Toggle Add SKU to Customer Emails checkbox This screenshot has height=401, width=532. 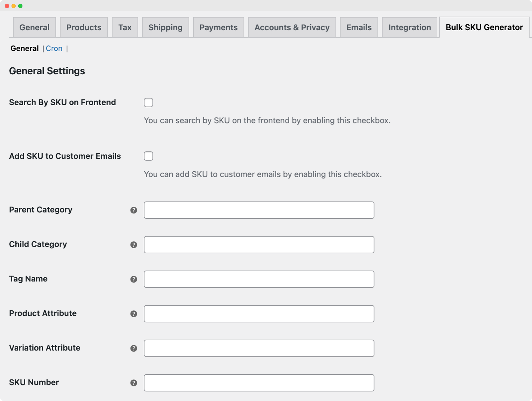coord(148,156)
